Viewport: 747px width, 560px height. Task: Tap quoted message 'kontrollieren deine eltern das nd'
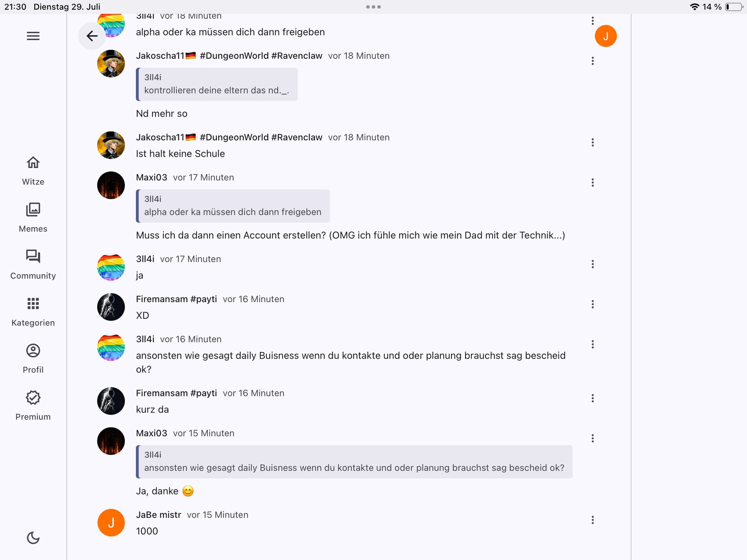click(217, 84)
